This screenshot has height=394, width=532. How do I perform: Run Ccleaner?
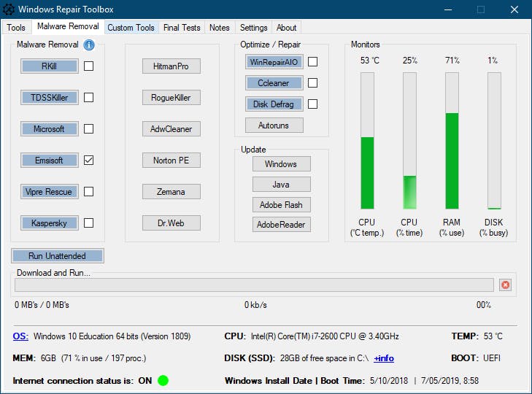[x=274, y=82]
